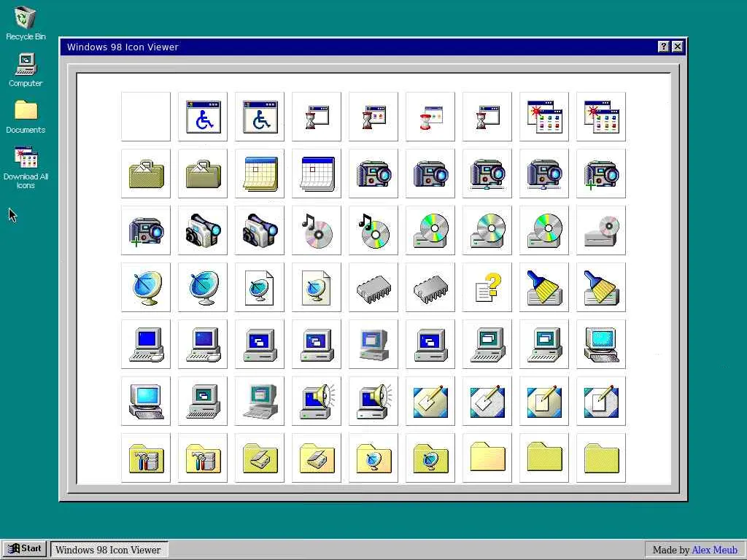This screenshot has width=747, height=560.
Task: Pick camcorder icon next to the music CD
Action: point(260,230)
